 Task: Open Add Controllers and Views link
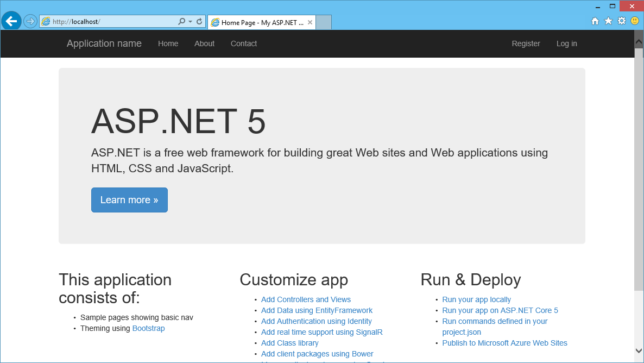point(306,299)
